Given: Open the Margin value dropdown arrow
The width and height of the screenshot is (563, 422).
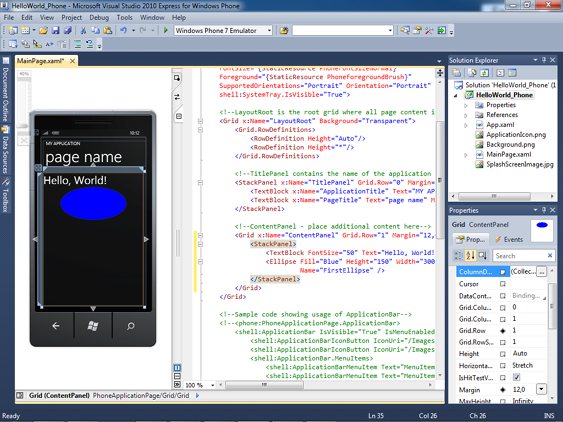Looking at the screenshot, I should (x=541, y=389).
